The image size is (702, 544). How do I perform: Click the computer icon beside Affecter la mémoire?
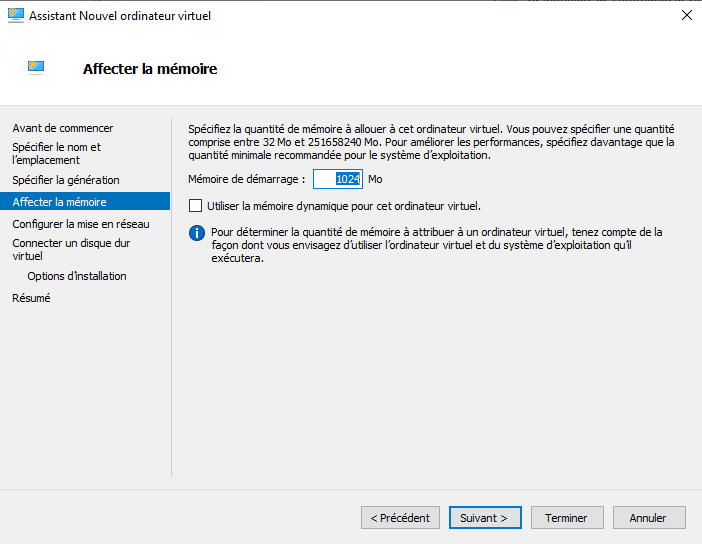(37, 68)
